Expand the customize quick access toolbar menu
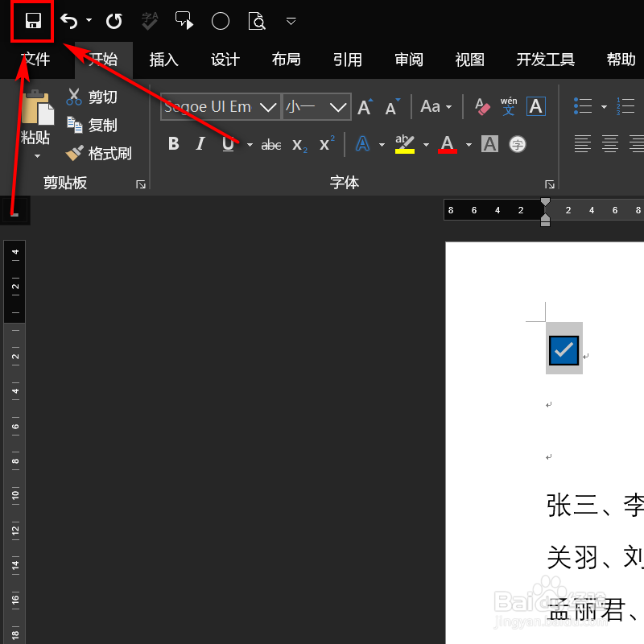The width and height of the screenshot is (644, 644). (291, 21)
